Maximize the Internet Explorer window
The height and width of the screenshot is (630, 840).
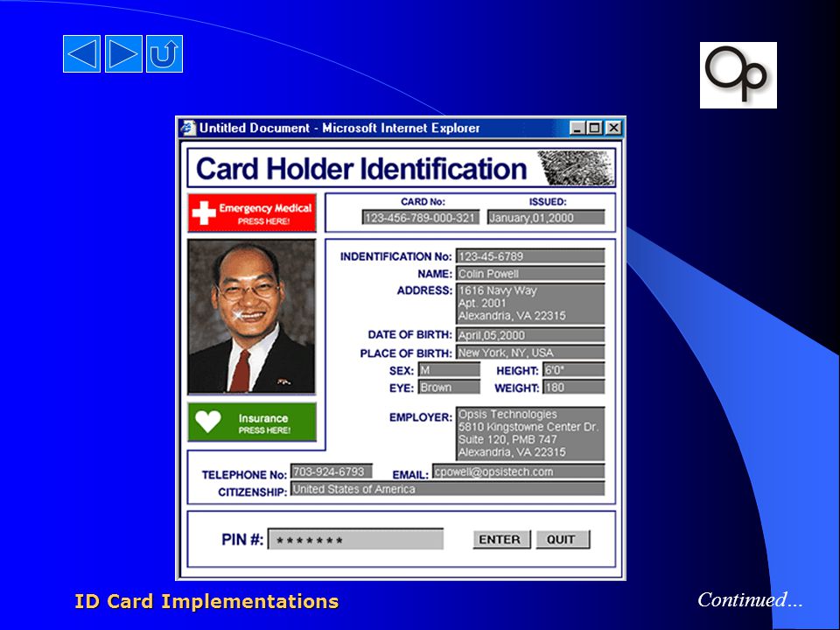point(594,128)
